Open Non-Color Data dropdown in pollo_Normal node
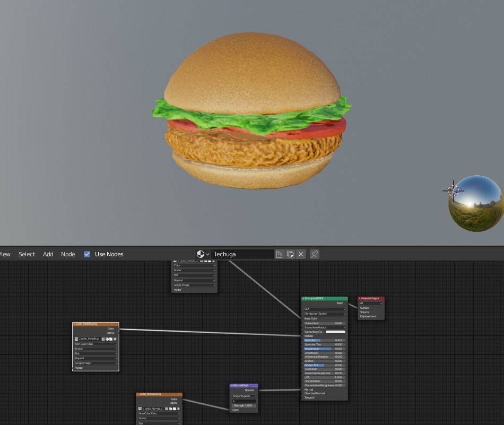 tap(159, 414)
